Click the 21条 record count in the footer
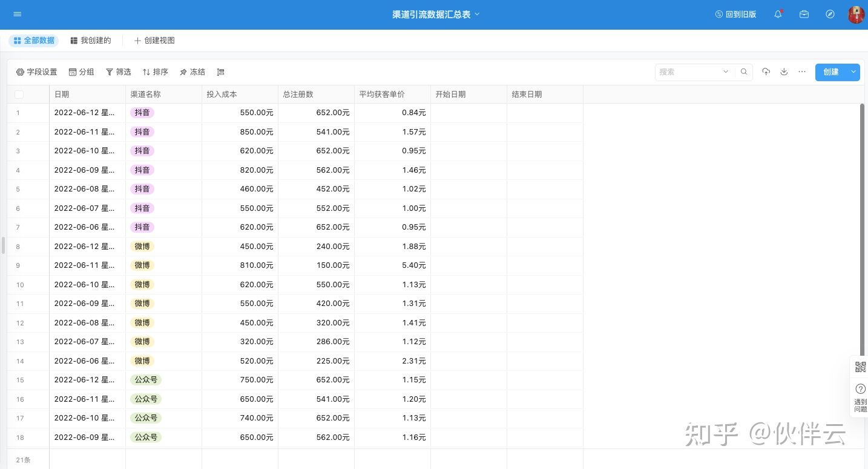The height and width of the screenshot is (469, 868). pyautogui.click(x=23, y=460)
